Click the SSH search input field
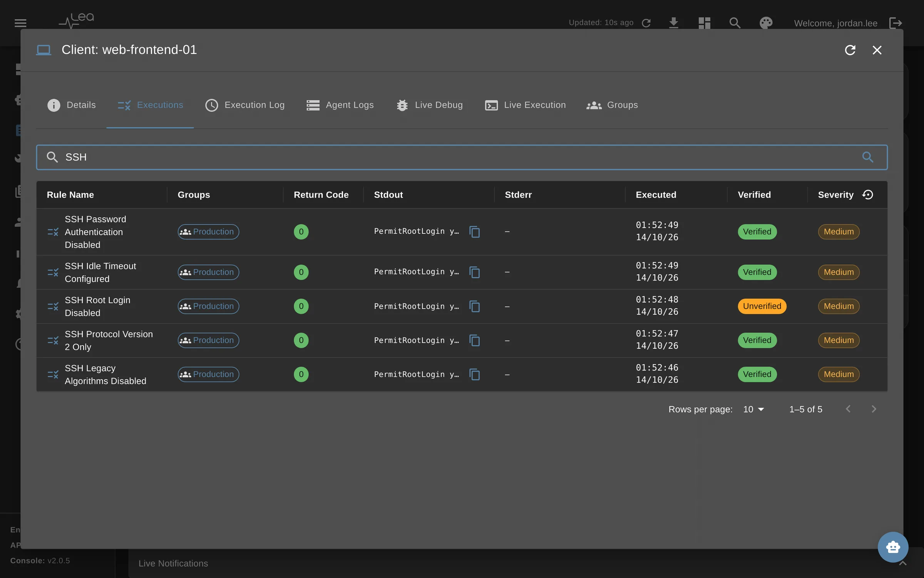 [462, 157]
